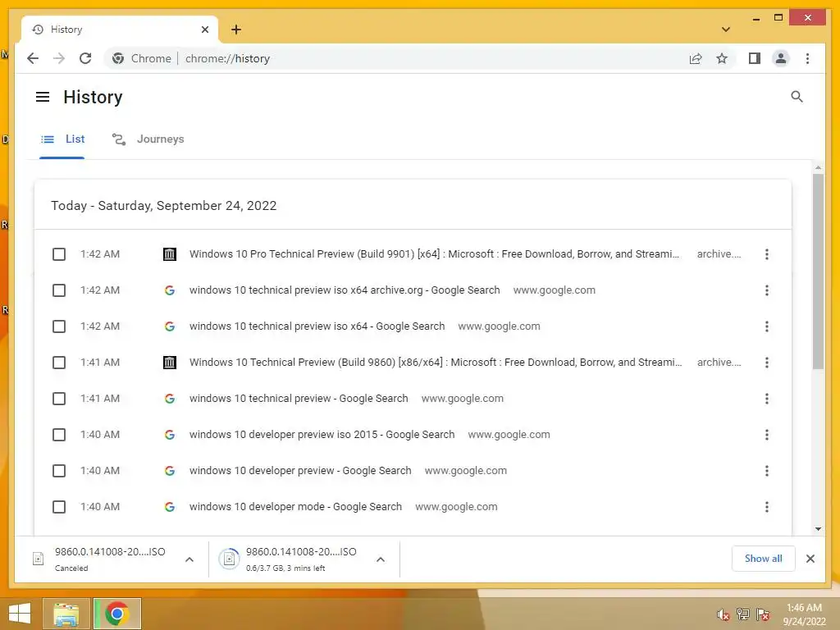Image resolution: width=840 pixels, height=630 pixels.
Task: Switch to the Journeys tab
Action: (148, 139)
